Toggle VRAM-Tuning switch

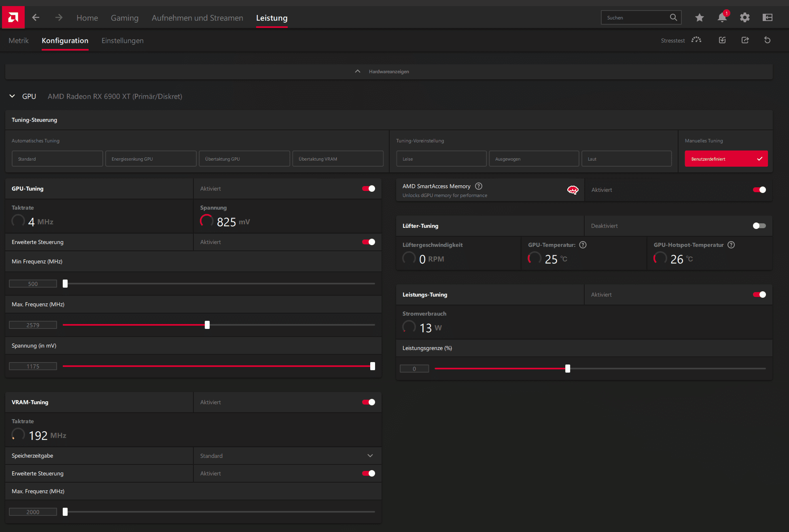[x=369, y=402]
